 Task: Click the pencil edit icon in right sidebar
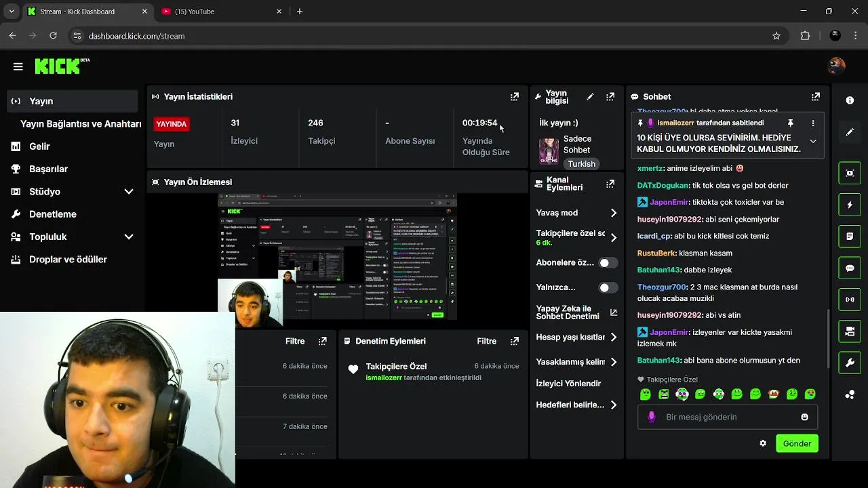[x=850, y=132]
